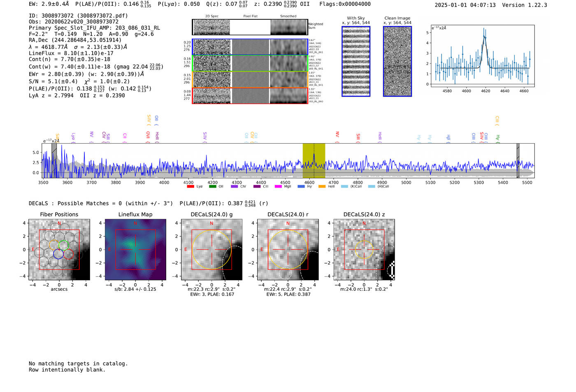Open the DECaLS(24.0) z image
Viewport: 576px width, 392px height.
pos(364,250)
